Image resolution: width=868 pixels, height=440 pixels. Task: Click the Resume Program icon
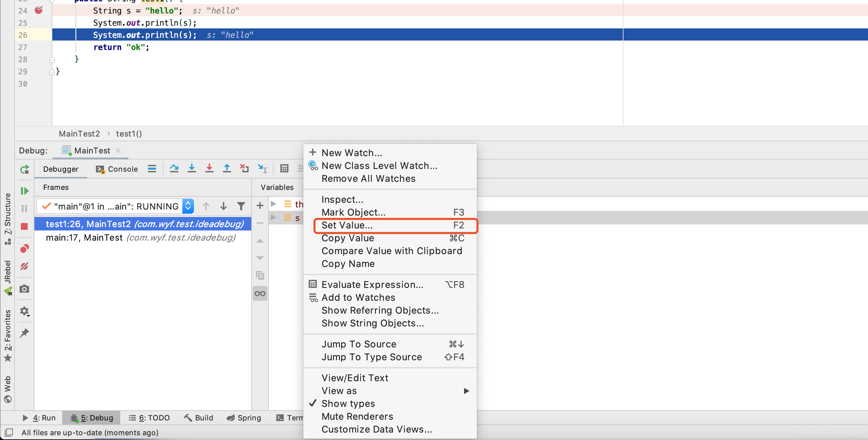tap(25, 191)
